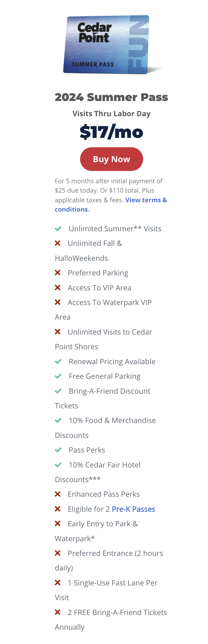This screenshot has height=644, width=208.
Task: Click the 2024 Summer Pass heading
Action: click(x=111, y=97)
